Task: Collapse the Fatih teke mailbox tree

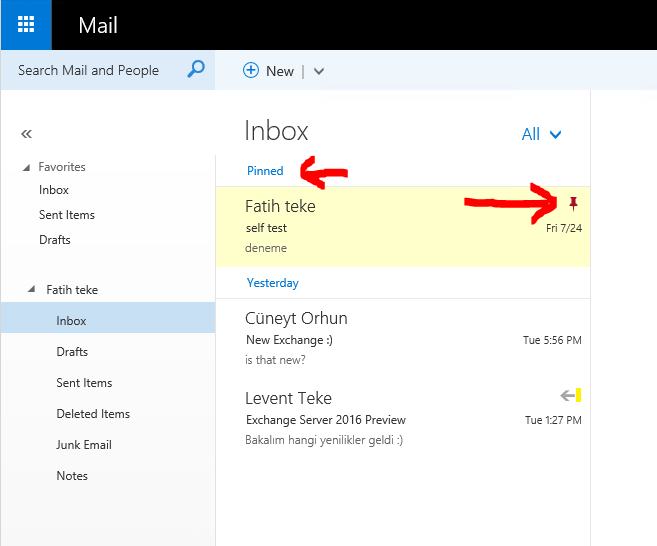Action: click(31, 289)
